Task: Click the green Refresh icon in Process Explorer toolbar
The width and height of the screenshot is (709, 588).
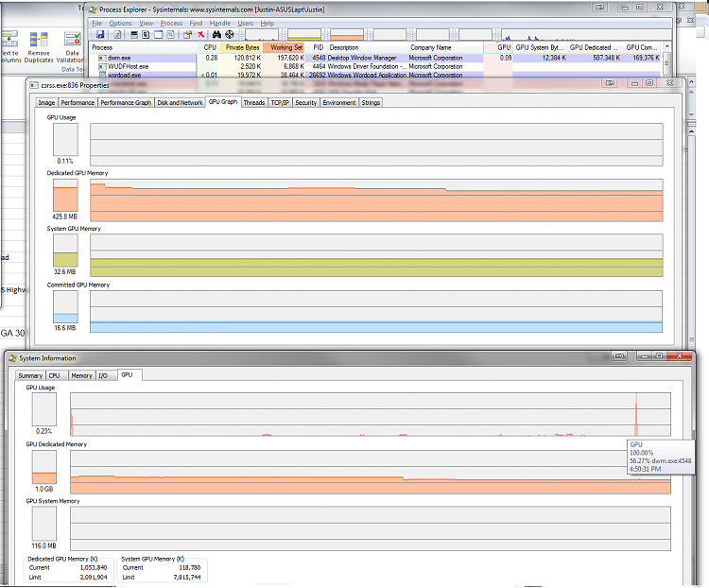Action: click(117, 34)
